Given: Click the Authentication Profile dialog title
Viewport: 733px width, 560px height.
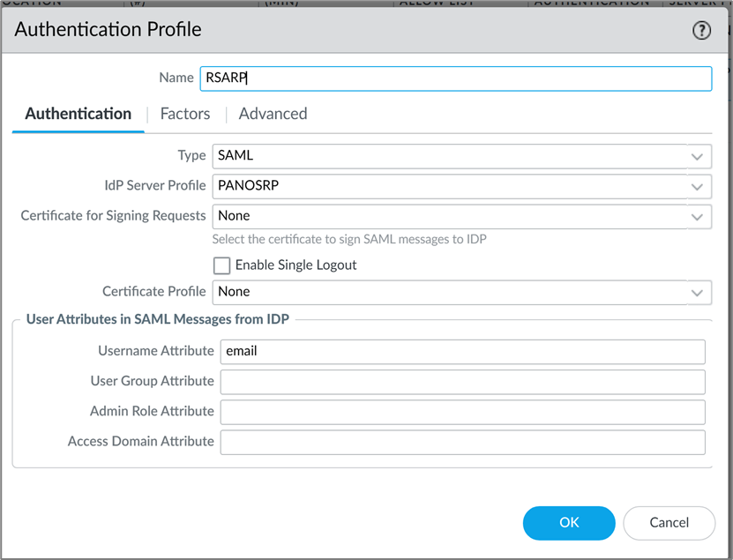Looking at the screenshot, I should (x=108, y=29).
